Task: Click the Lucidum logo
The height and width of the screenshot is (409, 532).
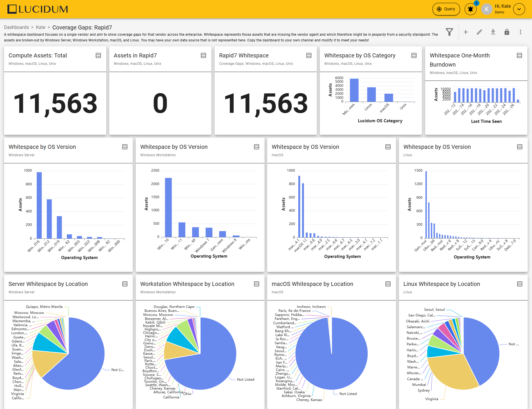Action: click(x=38, y=9)
